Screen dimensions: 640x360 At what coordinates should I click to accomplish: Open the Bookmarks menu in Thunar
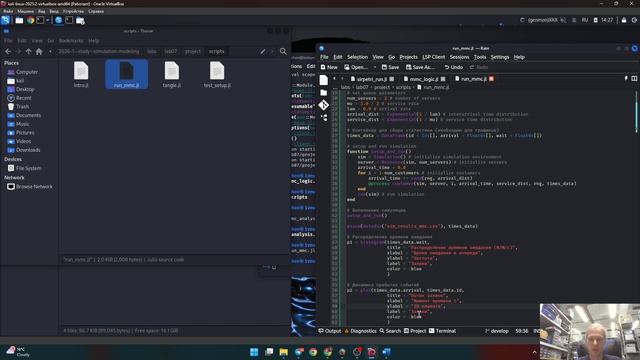71,41
